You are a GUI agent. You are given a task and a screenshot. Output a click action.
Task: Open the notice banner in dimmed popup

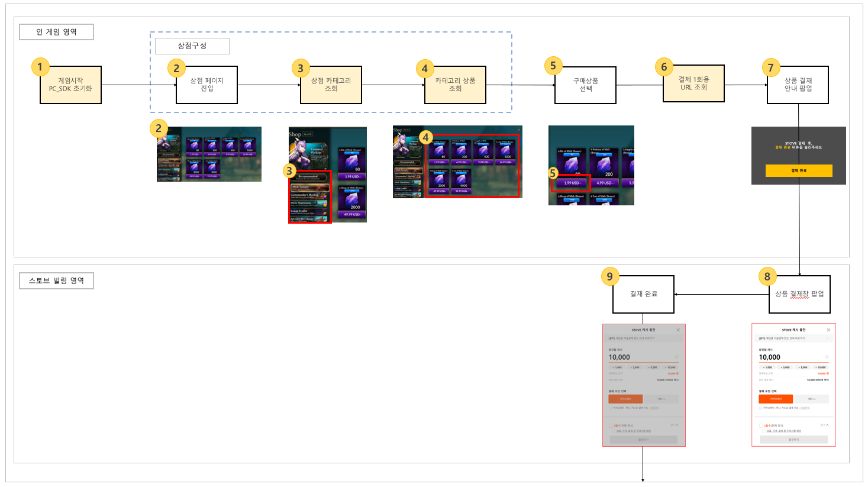pos(644,338)
